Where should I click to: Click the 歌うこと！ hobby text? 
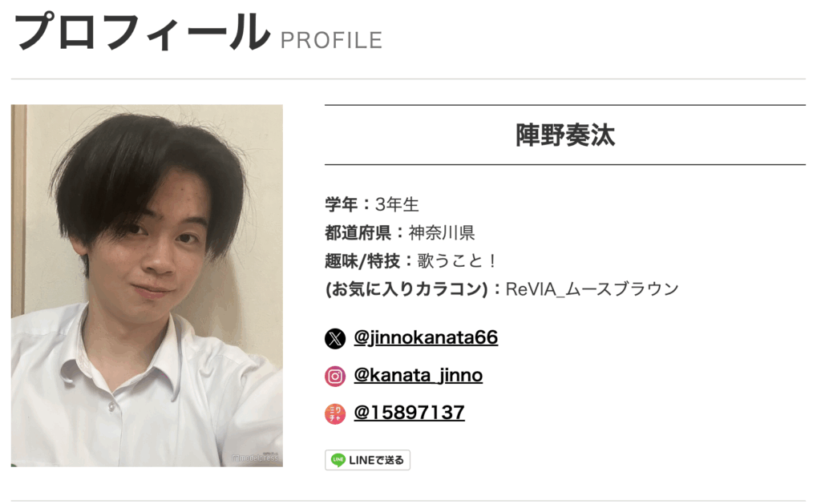point(456,260)
